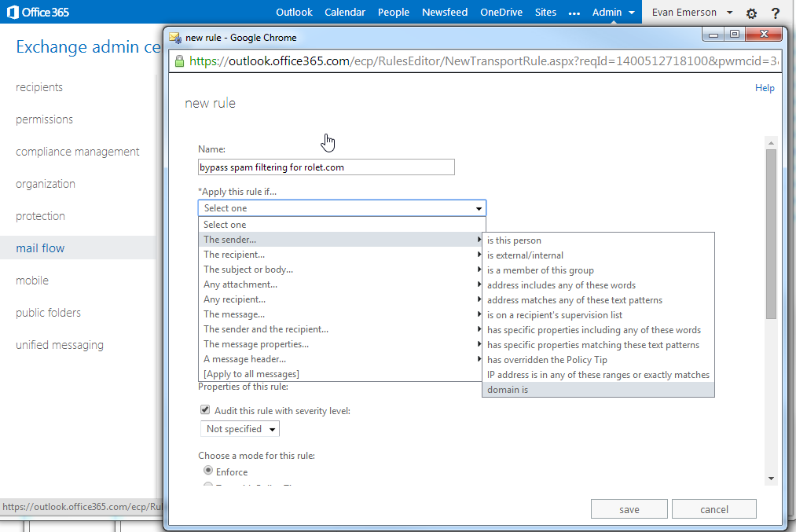Click the dialog vertical scrollbar thumb

pos(771,234)
